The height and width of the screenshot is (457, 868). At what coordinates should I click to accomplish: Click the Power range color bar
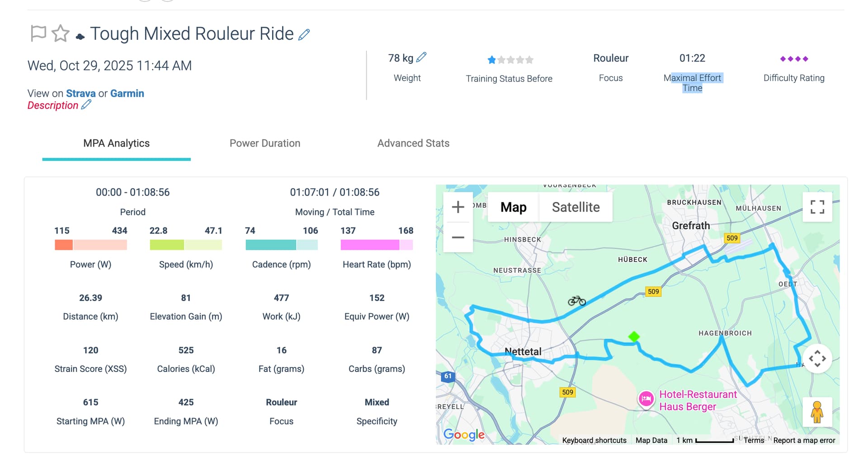pos(90,245)
